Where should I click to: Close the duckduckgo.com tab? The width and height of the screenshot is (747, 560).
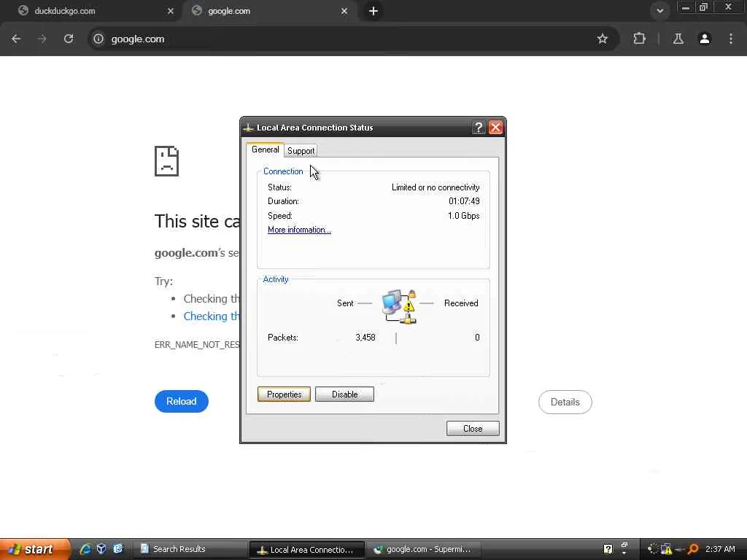[x=171, y=11]
